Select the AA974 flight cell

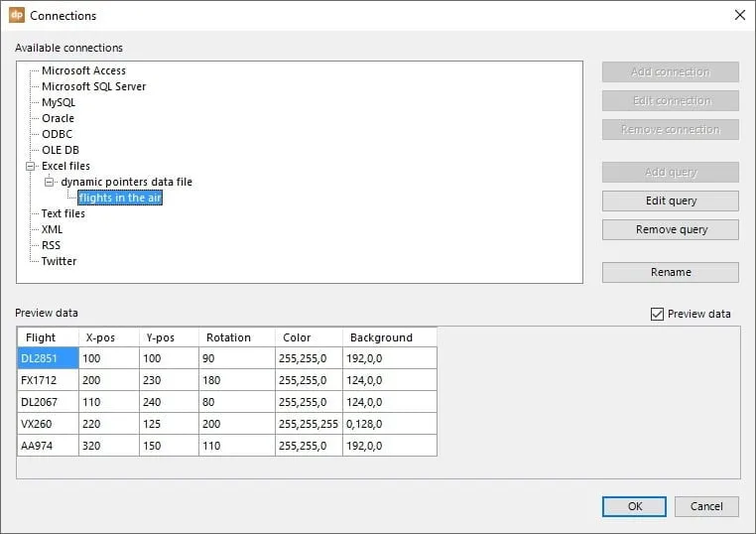[x=48, y=446]
